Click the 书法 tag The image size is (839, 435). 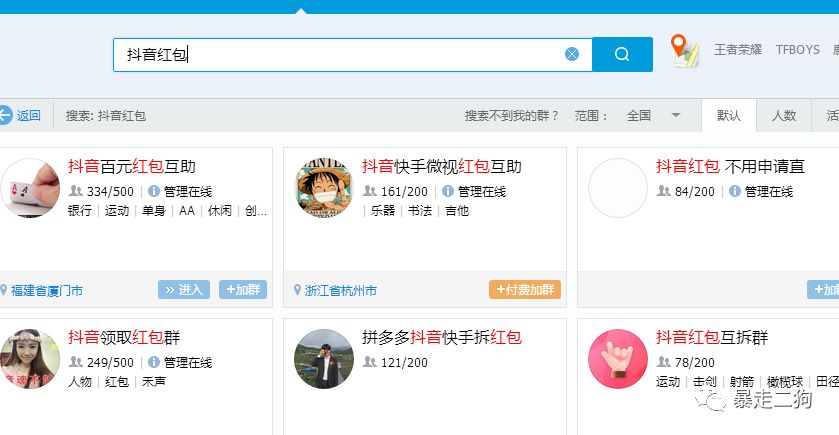(420, 211)
